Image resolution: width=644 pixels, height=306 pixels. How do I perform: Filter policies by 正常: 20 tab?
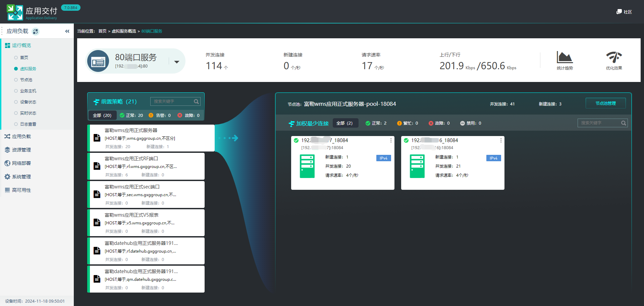(x=131, y=115)
